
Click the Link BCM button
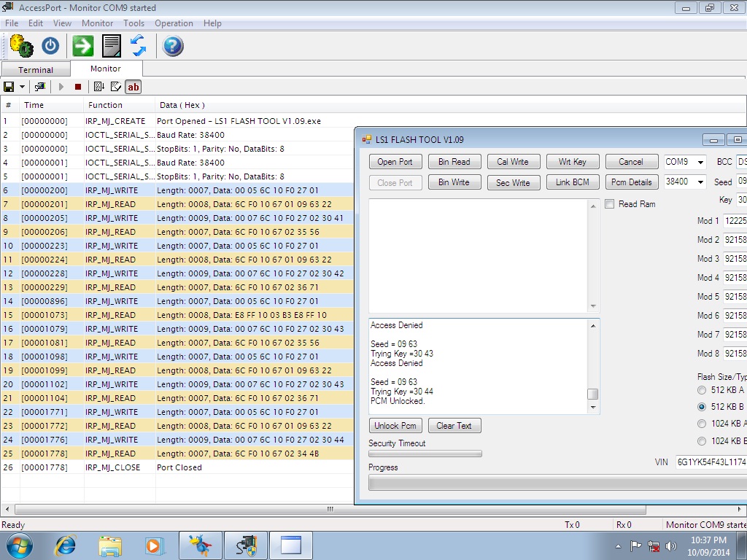(573, 182)
